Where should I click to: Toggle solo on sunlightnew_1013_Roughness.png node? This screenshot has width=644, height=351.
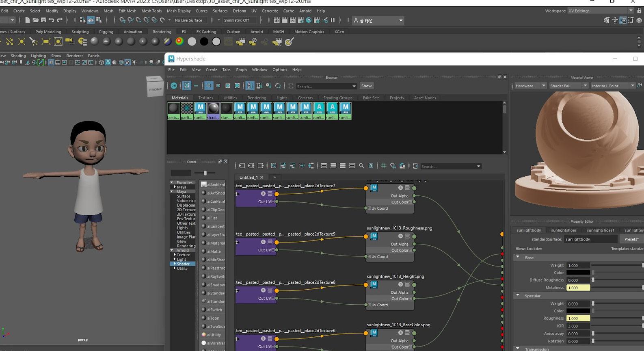[x=400, y=236]
